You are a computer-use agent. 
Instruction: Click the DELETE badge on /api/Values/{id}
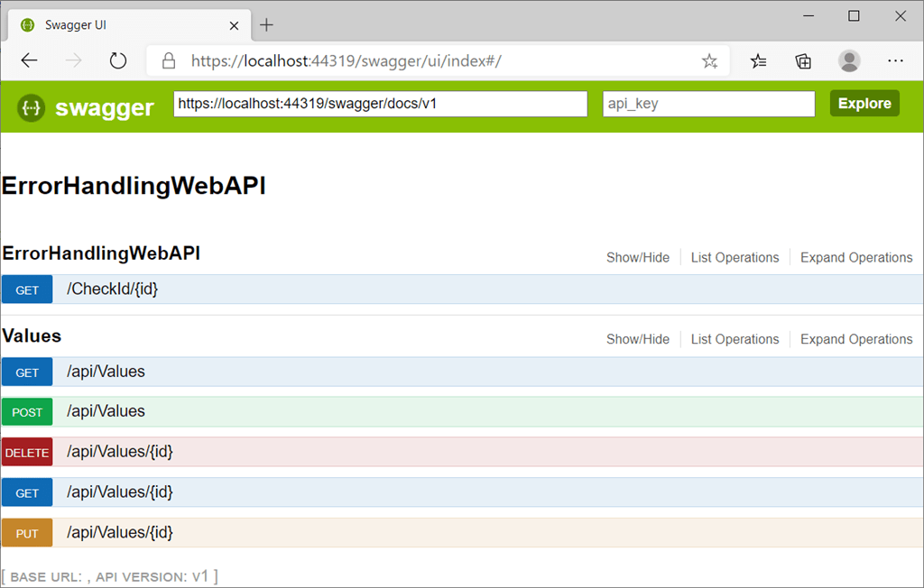[26, 452]
